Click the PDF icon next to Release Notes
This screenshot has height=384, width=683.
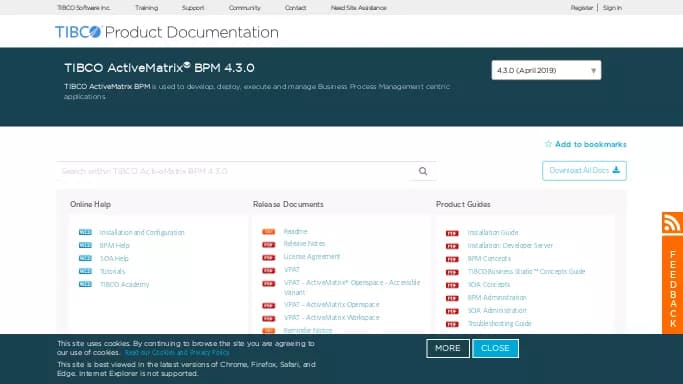[269, 245]
